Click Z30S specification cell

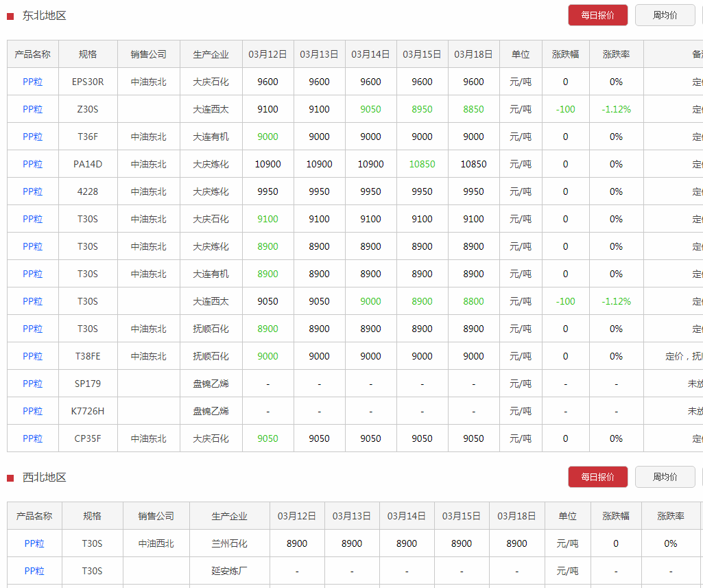click(x=88, y=109)
